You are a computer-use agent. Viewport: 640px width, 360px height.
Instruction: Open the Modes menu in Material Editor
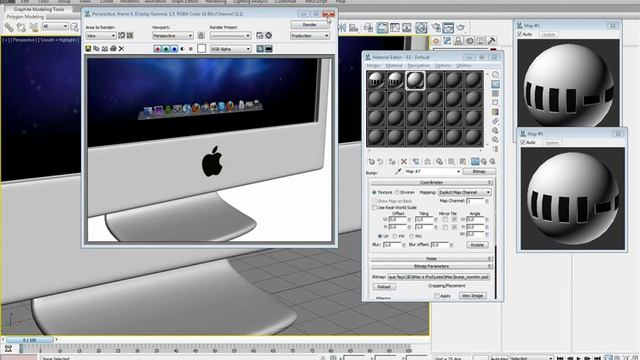point(373,65)
